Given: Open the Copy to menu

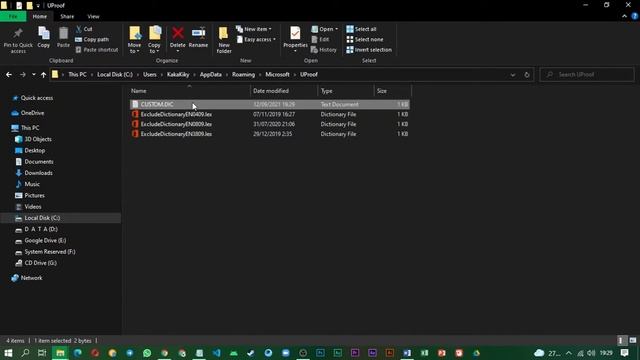Looking at the screenshot, I should [154, 40].
